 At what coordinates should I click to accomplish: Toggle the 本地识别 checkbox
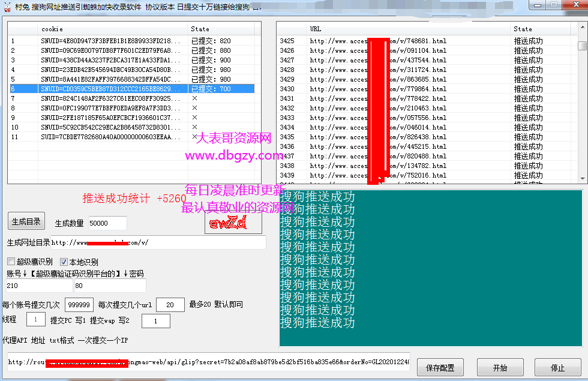tap(64, 262)
